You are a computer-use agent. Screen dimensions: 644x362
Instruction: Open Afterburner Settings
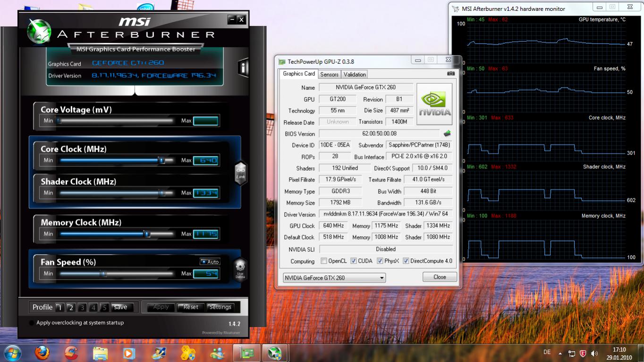[x=220, y=307]
